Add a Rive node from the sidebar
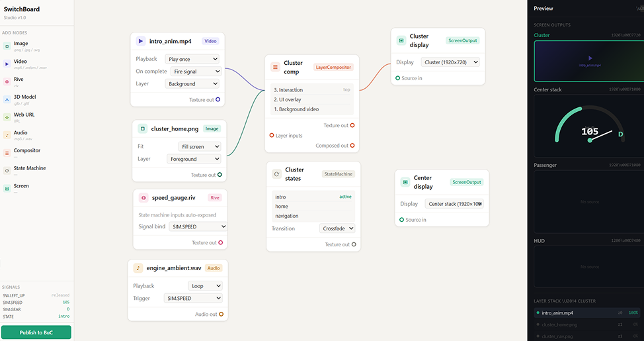This screenshot has height=341, width=644. tap(36, 81)
